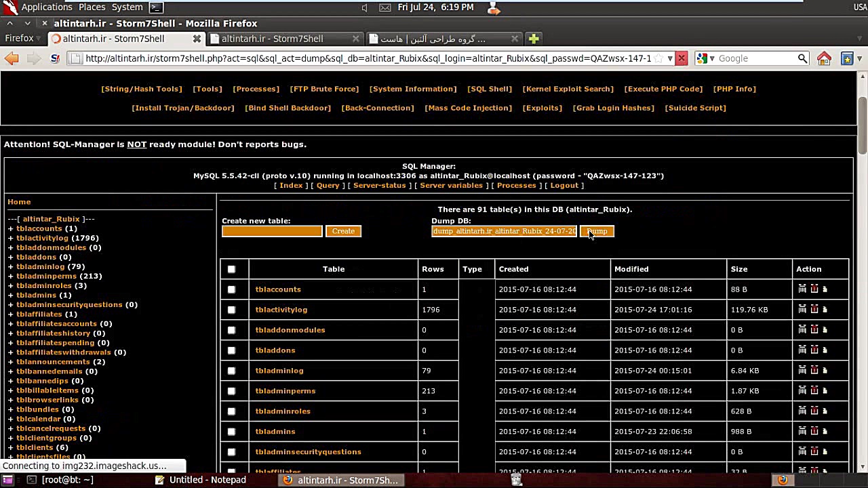Switch to the second altintarh.ir Storm7Shell tab
Image resolution: width=868 pixels, height=488 pixels.
click(x=285, y=39)
